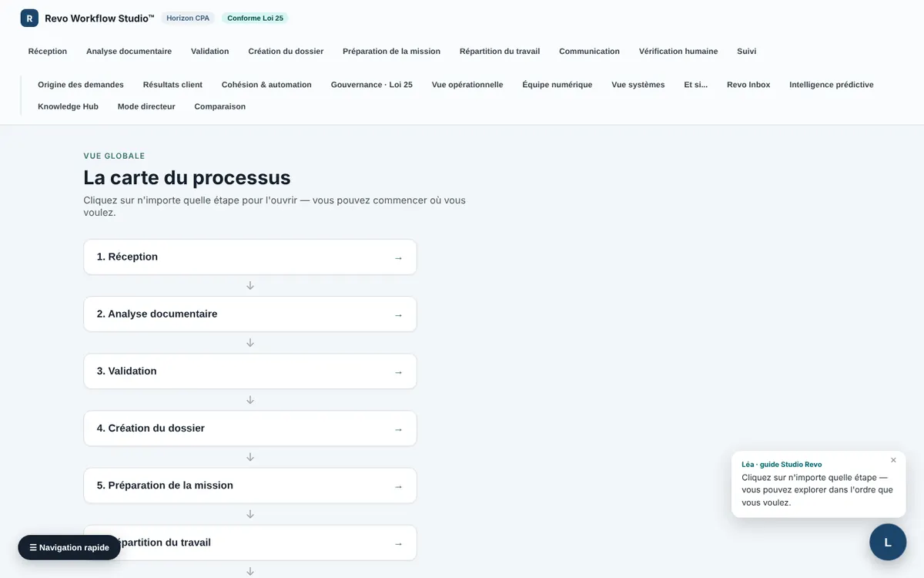Open the Communication tab
Image resolution: width=924 pixels, height=578 pixels.
point(589,51)
